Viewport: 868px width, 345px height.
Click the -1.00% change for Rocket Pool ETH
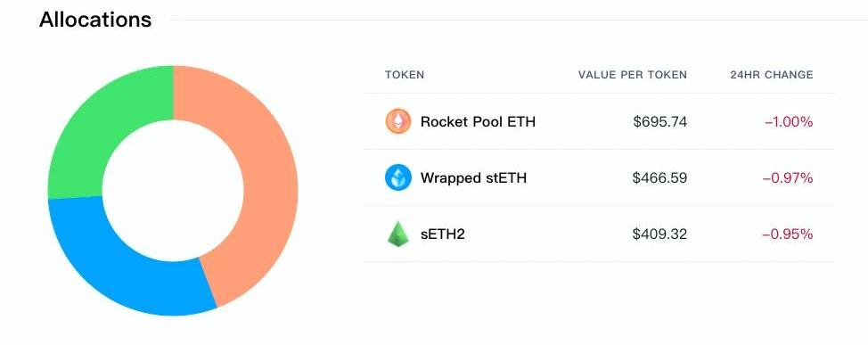[789, 122]
